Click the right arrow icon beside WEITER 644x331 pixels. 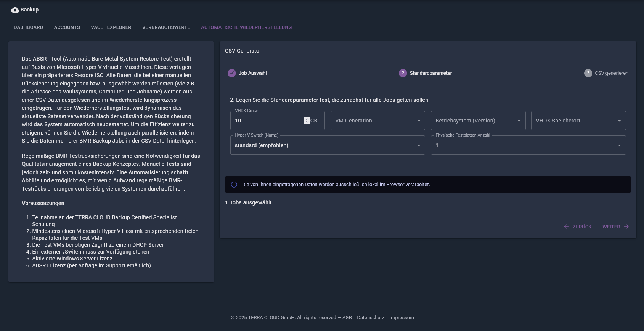click(x=626, y=227)
